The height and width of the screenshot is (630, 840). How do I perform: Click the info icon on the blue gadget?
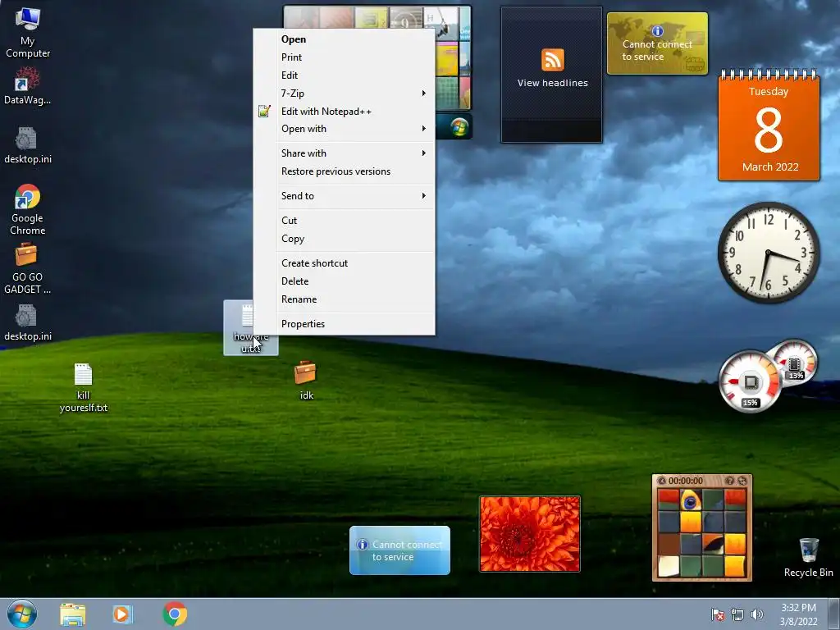[363, 545]
